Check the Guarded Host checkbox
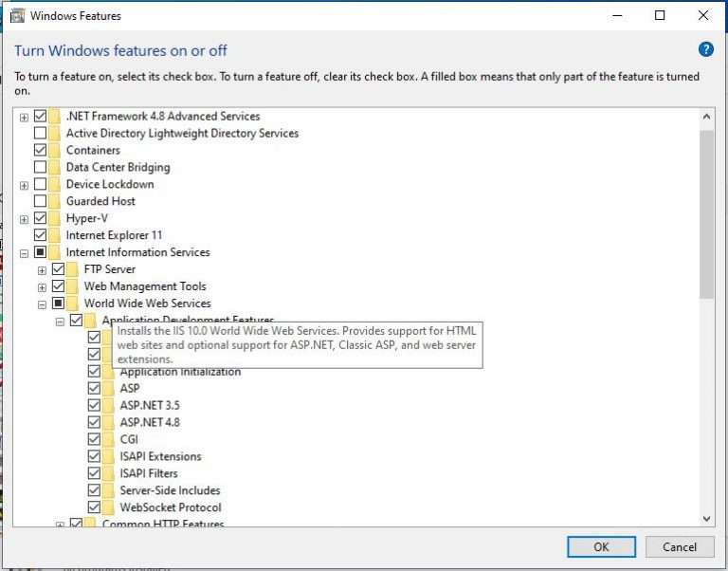The width and height of the screenshot is (728, 571). coord(40,201)
